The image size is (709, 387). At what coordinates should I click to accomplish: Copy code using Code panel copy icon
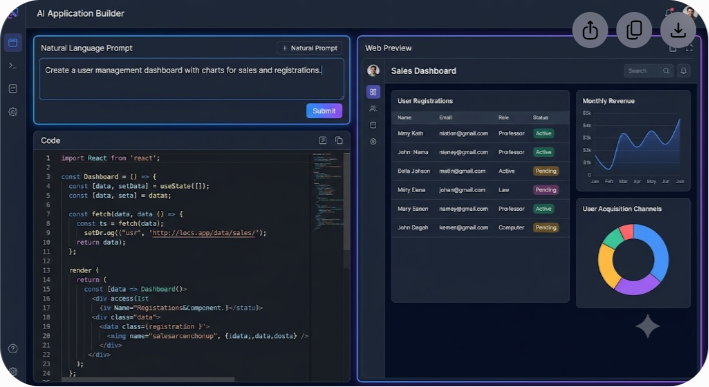click(339, 140)
